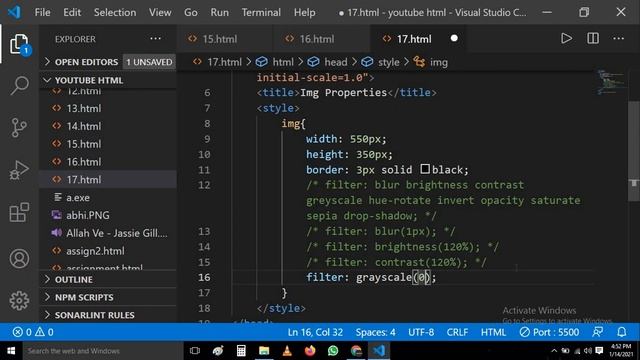This screenshot has width=640, height=360.
Task: Click the code minimap preview
Action: [610, 82]
